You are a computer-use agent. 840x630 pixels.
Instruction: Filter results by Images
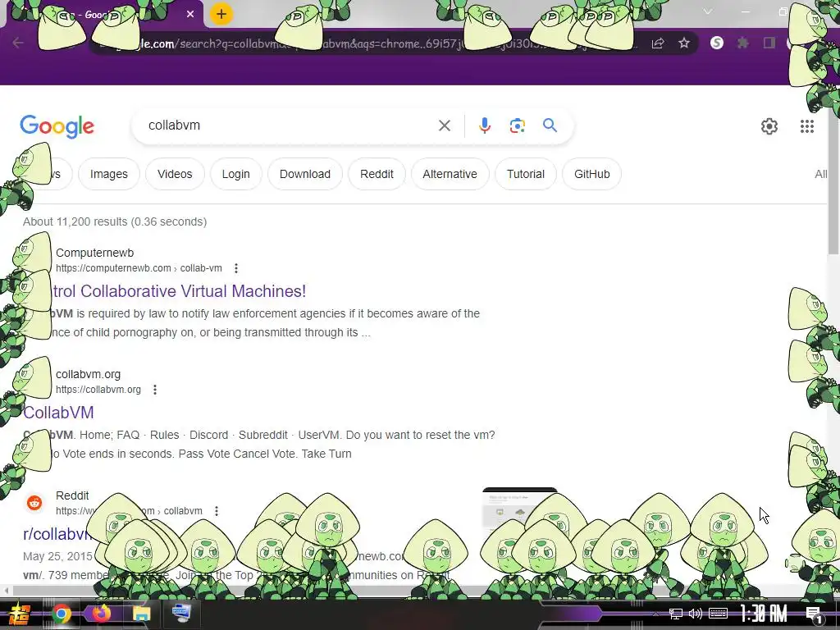click(x=109, y=174)
